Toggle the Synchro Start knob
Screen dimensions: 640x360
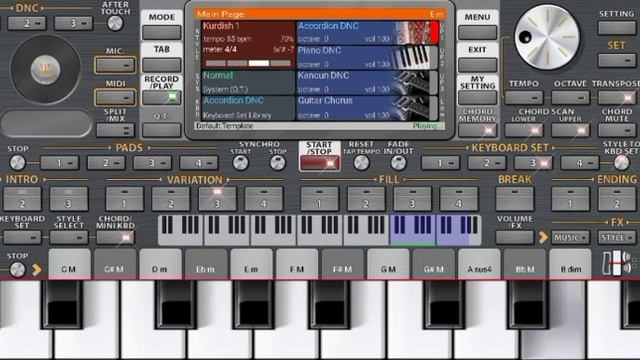tap(240, 163)
